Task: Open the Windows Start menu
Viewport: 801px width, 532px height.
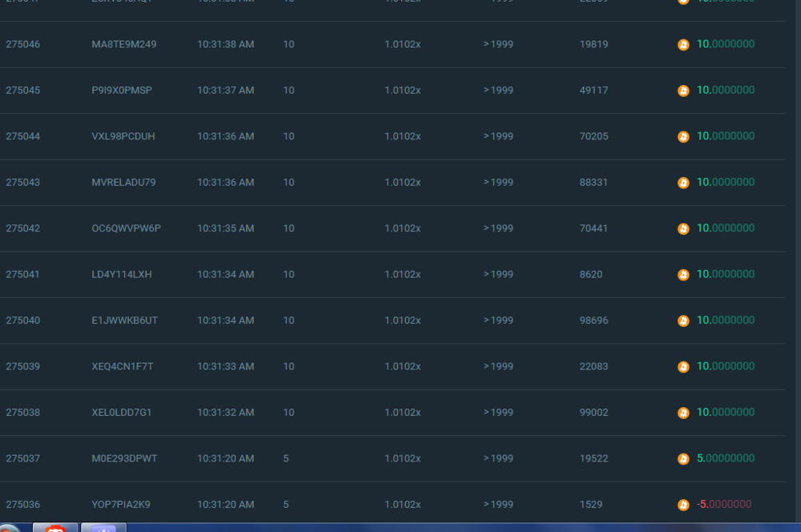Action: pyautogui.click(x=10, y=528)
